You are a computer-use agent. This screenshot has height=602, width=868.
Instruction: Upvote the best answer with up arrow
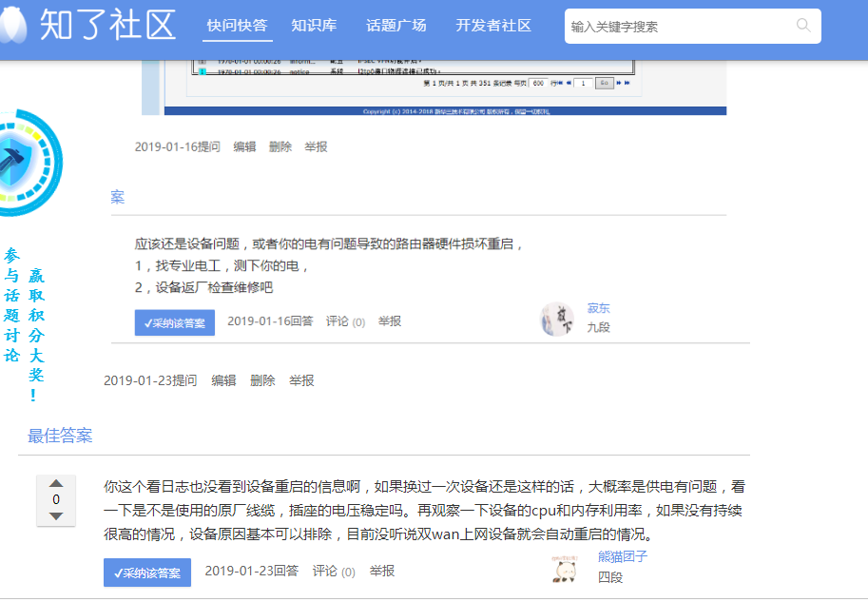pos(56,483)
